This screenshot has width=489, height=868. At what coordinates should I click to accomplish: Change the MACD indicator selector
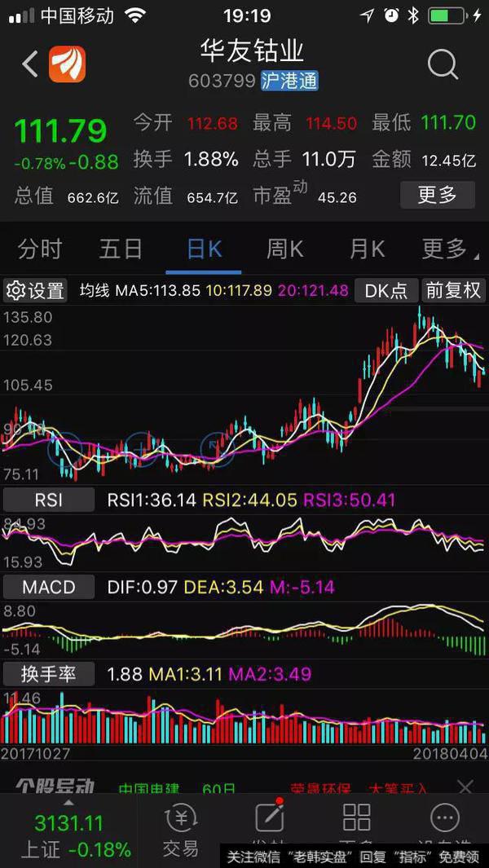point(49,587)
